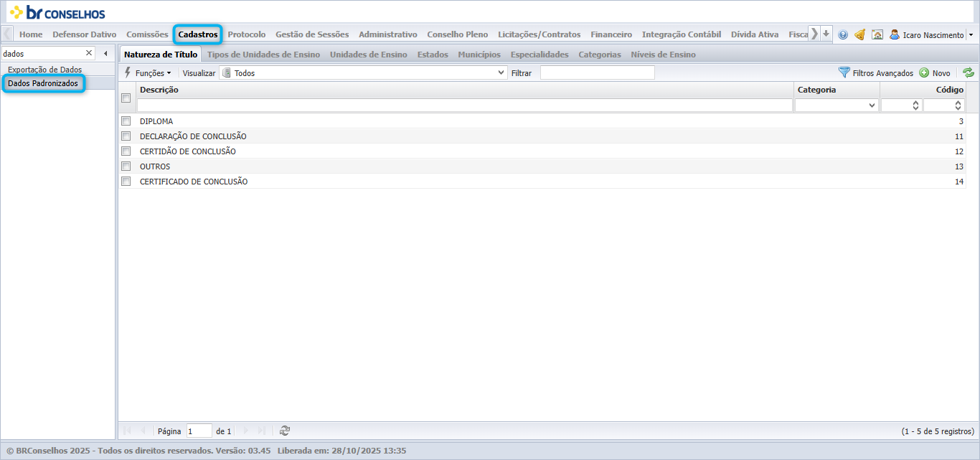Toggle the select-all checkbox in the grid header
Viewport: 980px width, 460px height.
(x=126, y=98)
